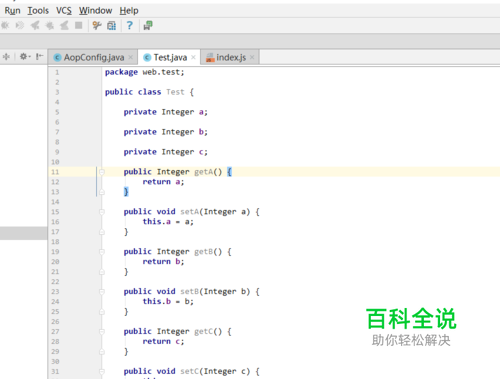Open the Help menu
The width and height of the screenshot is (500, 379).
click(x=129, y=11)
